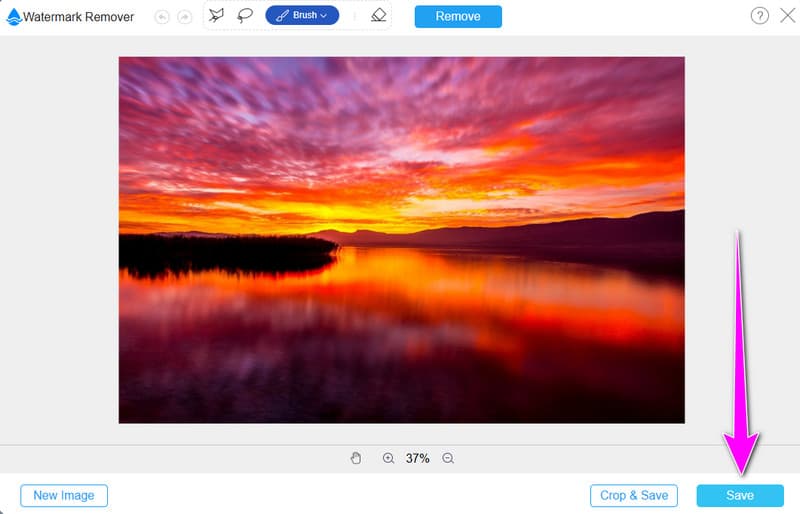
Task: Activate the hand pan tool
Action: pyautogui.click(x=355, y=458)
